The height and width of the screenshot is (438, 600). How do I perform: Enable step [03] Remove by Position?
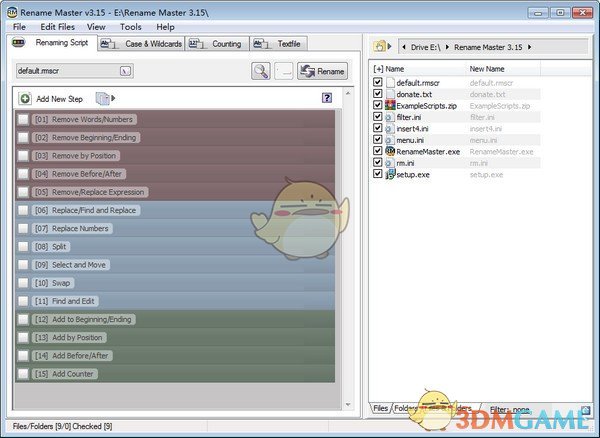pyautogui.click(x=23, y=156)
